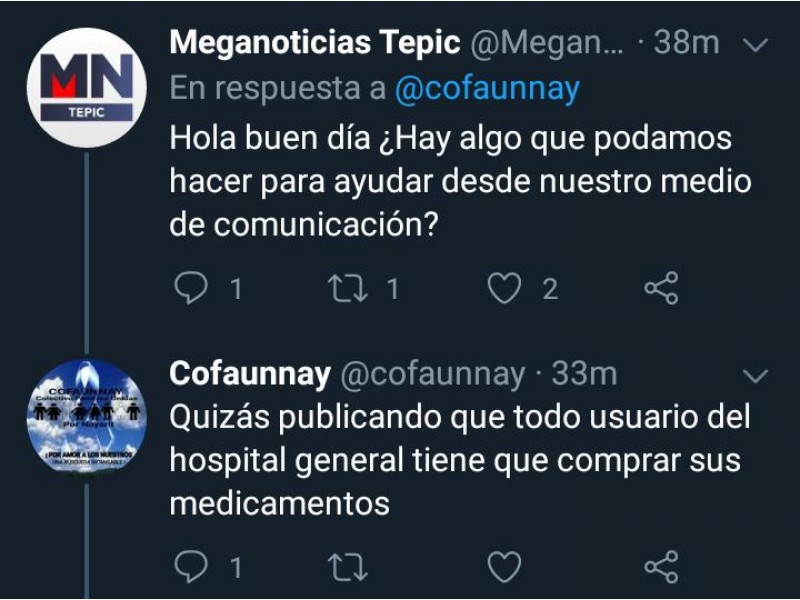This screenshot has height=600, width=800.
Task: Open the Cofaunnay profile avatar
Action: pos(87,415)
